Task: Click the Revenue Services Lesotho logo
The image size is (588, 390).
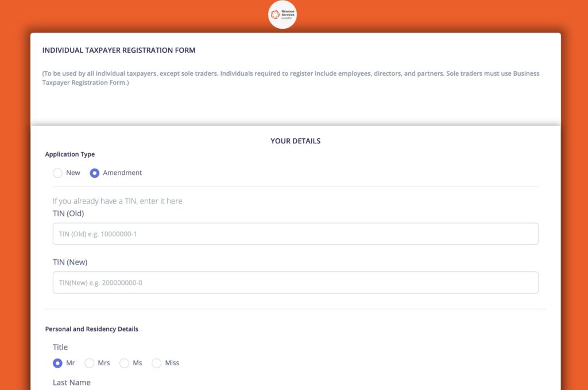Action: 283,14
